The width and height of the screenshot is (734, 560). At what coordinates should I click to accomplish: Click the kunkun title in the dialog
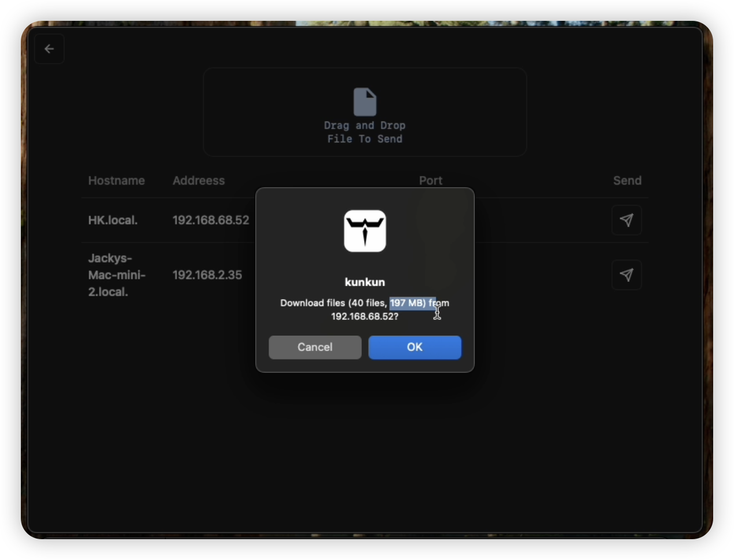[365, 282]
